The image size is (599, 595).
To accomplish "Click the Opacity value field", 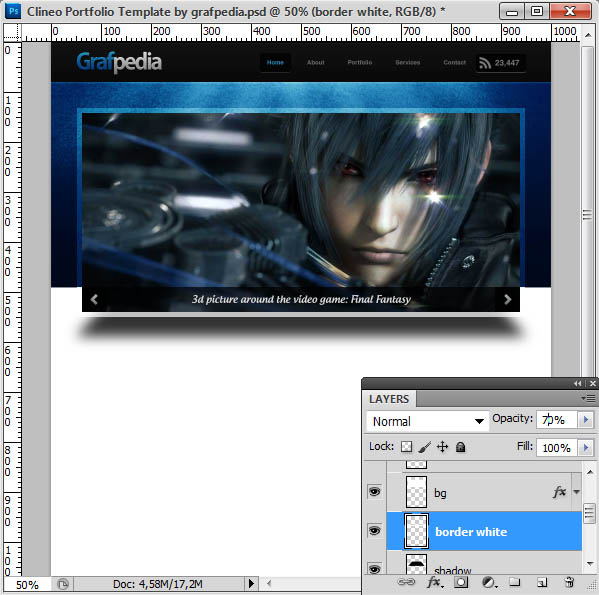I will (557, 420).
